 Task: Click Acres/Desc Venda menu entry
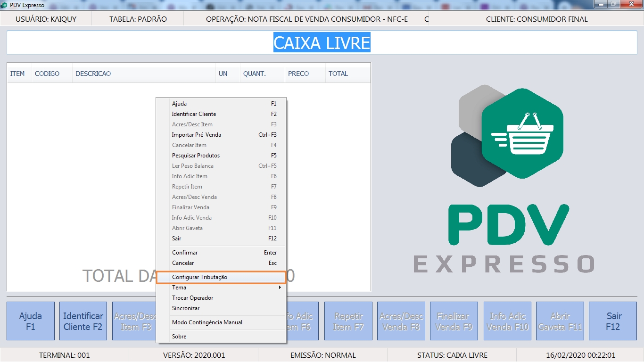(x=221, y=197)
